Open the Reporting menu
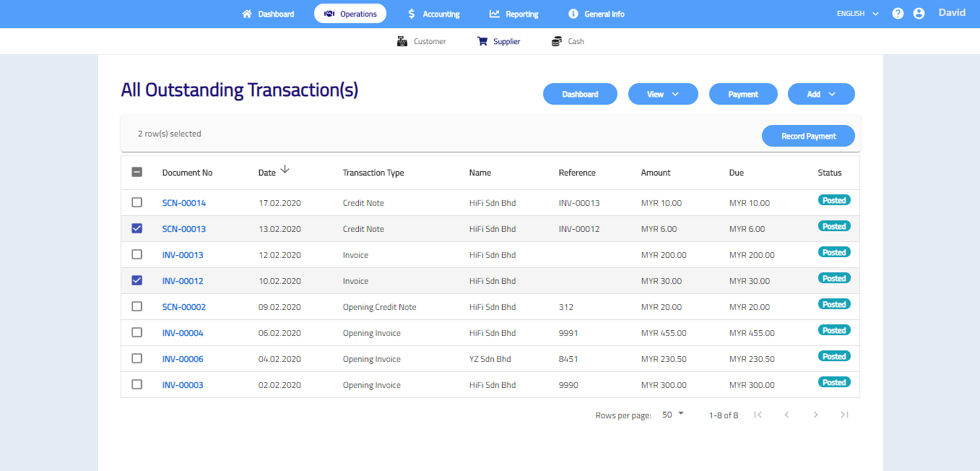Image resolution: width=980 pixels, height=471 pixels. click(513, 14)
